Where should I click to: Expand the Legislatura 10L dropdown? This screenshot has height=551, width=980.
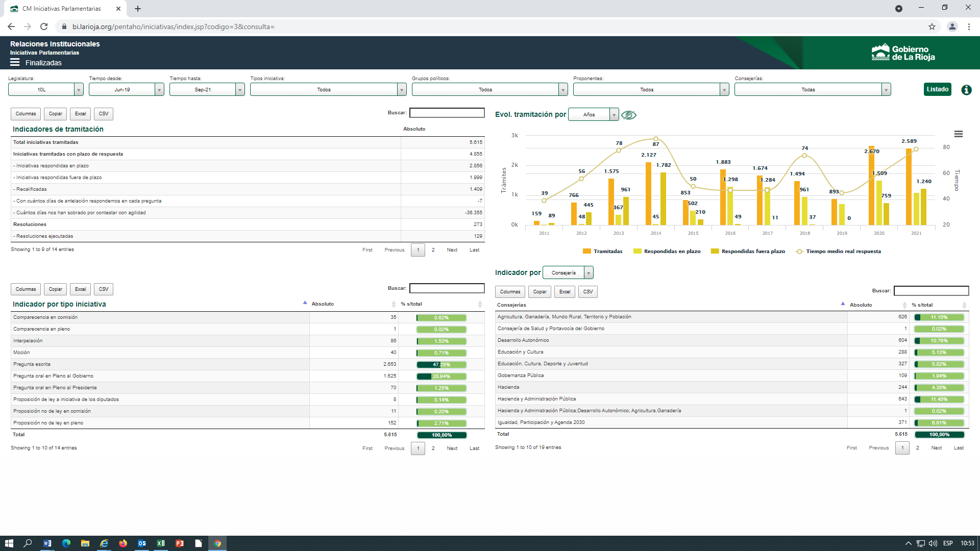click(x=46, y=89)
